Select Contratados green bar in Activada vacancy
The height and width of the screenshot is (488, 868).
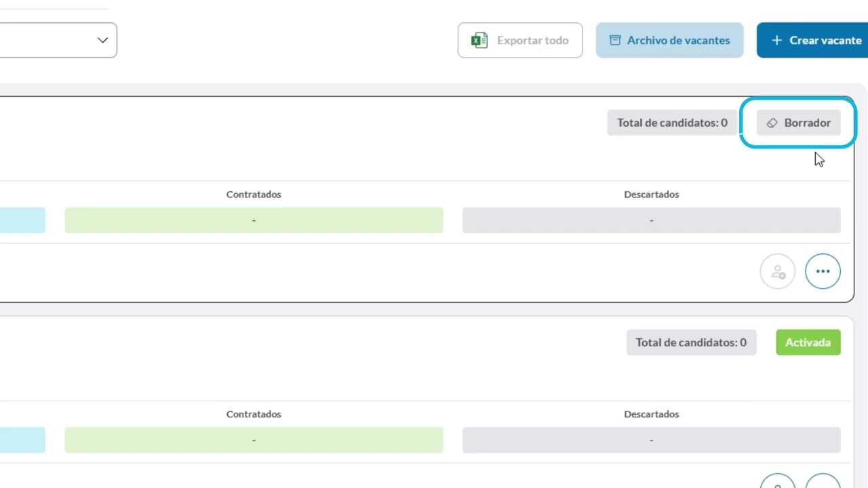coord(254,440)
